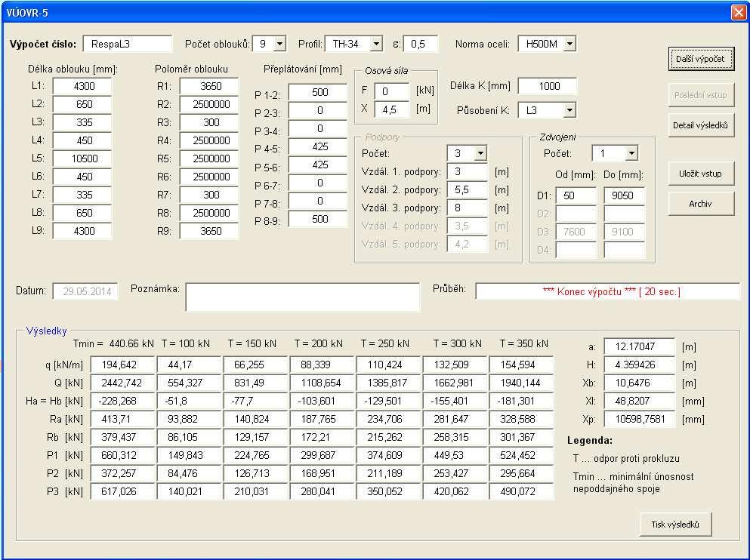Open the Zdvojeni Počet dropdown
Screen dimensions: 750x560
631,153
